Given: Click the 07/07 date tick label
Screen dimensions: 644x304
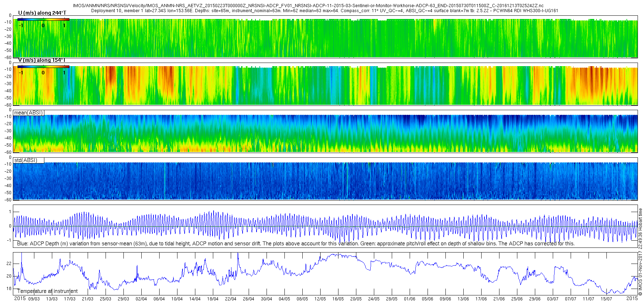Looking at the screenshot, I should point(571,299).
